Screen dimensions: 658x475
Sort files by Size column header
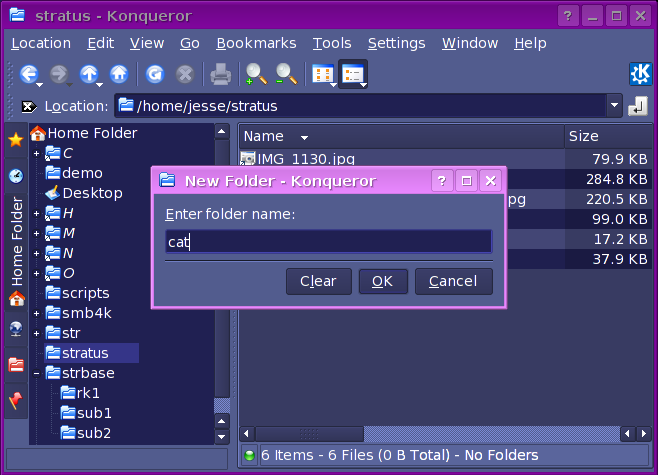[x=608, y=136]
